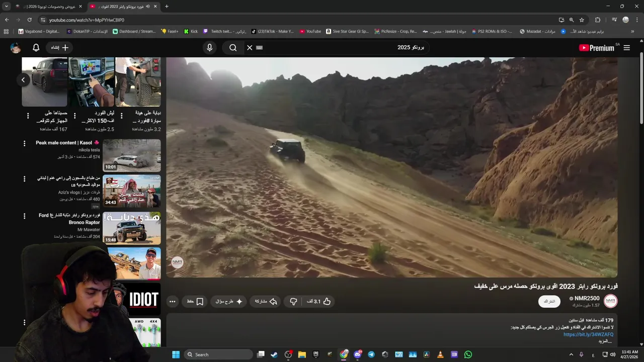The image size is (644, 362).
Task: Open File Explorer from the taskbar
Action: pyautogui.click(x=302, y=354)
